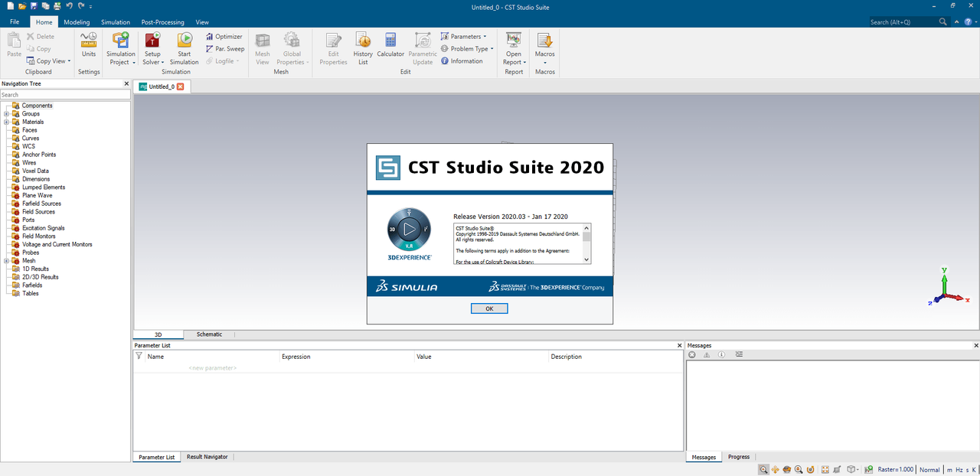Viewport: 980px width, 476px height.
Task: Expand the Materials tree node
Action: pos(6,122)
